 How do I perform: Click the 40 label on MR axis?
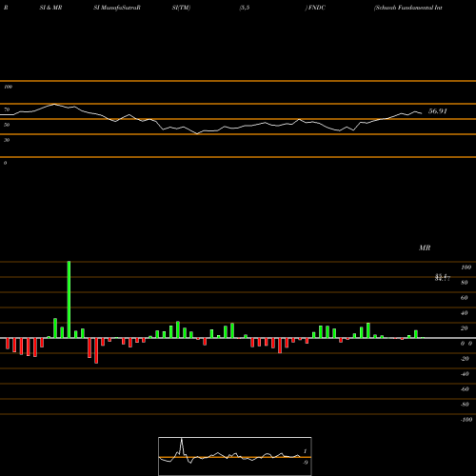465,313
